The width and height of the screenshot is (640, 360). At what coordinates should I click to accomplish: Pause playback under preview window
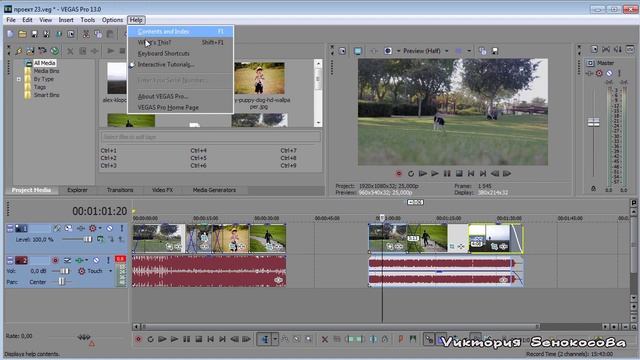[447, 173]
